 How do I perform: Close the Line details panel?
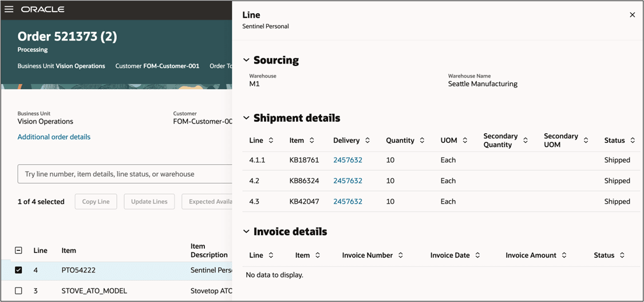pyautogui.click(x=632, y=15)
